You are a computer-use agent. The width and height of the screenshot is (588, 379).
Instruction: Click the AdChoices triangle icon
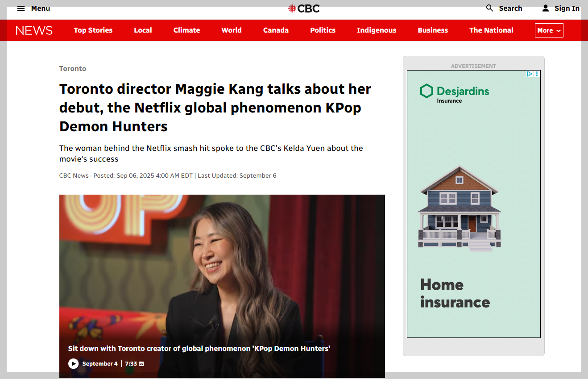pos(530,74)
